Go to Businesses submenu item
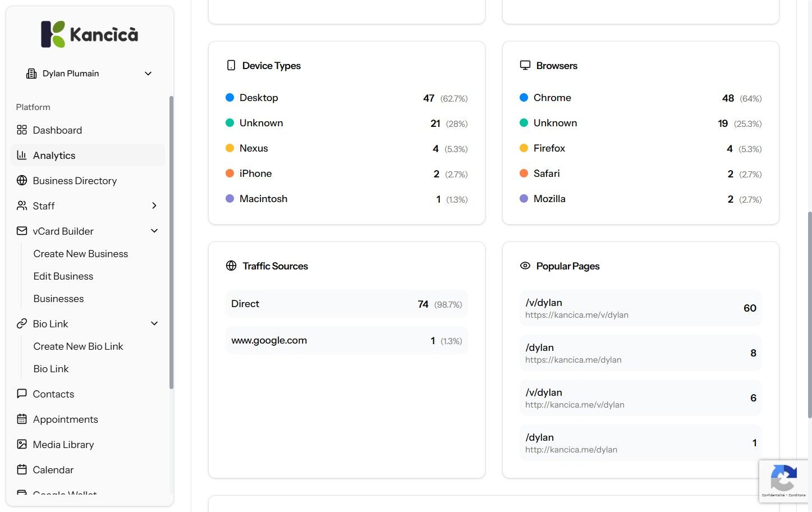 point(58,299)
